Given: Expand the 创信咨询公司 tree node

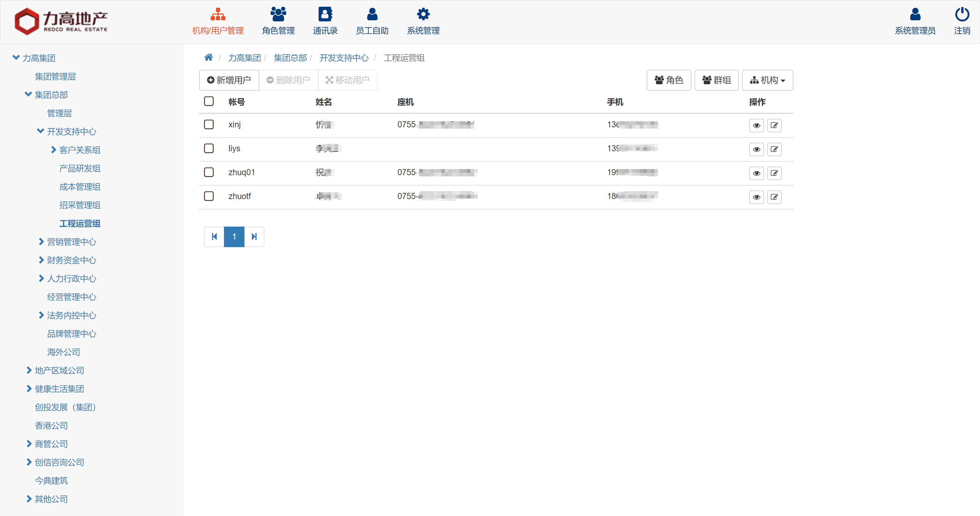Looking at the screenshot, I should (29, 462).
